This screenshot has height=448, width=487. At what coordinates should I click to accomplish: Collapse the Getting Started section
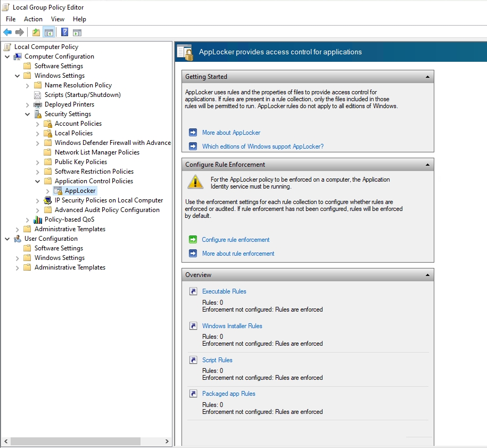[x=427, y=77]
